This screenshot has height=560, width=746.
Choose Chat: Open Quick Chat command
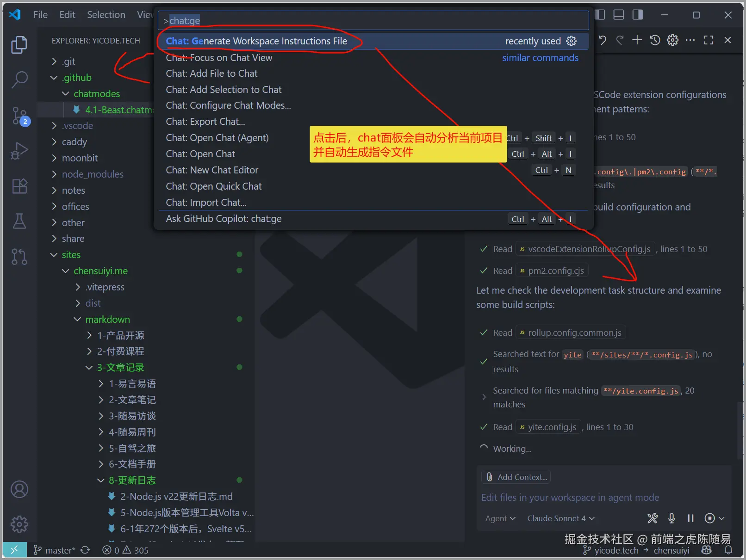[x=374, y=186]
